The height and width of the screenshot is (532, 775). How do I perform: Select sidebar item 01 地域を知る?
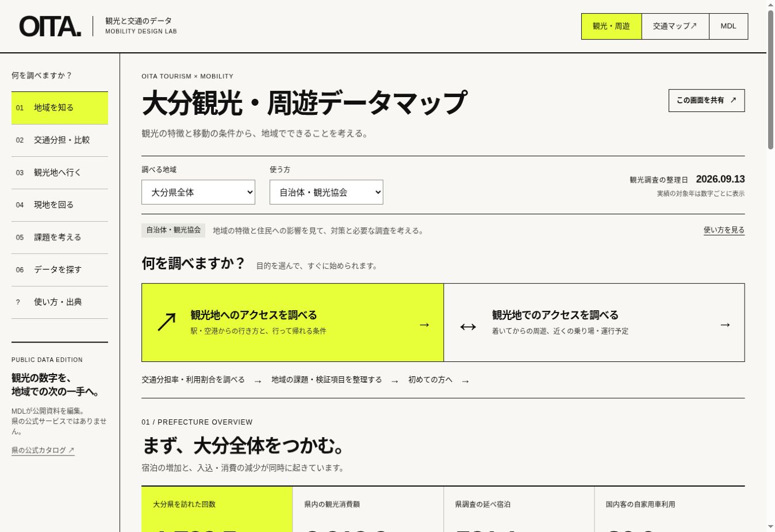(x=60, y=108)
